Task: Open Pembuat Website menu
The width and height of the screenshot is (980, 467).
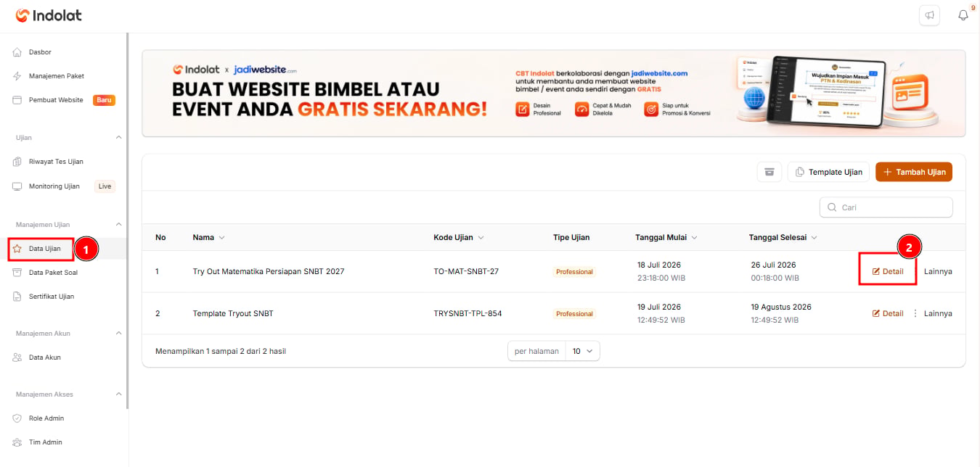Action: tap(56, 100)
